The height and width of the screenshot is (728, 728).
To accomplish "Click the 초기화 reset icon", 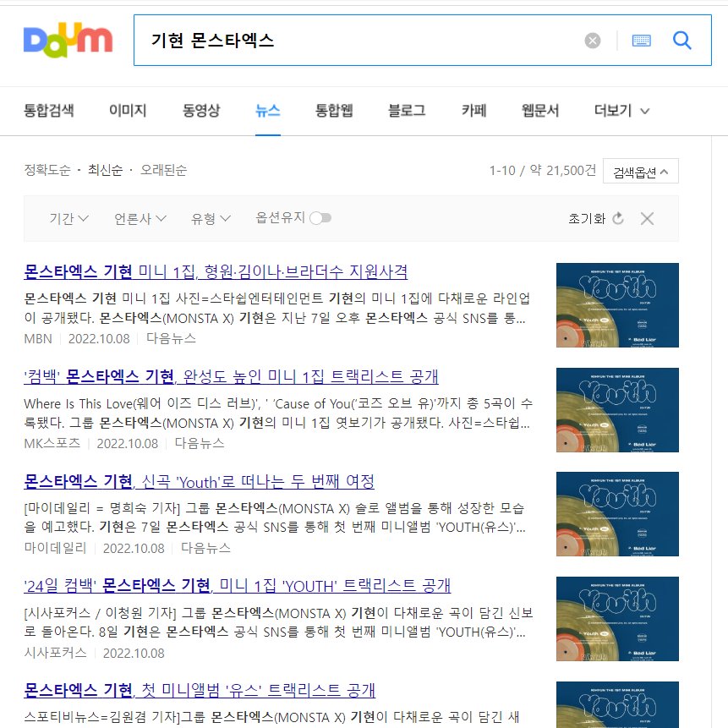I will tap(618, 218).
